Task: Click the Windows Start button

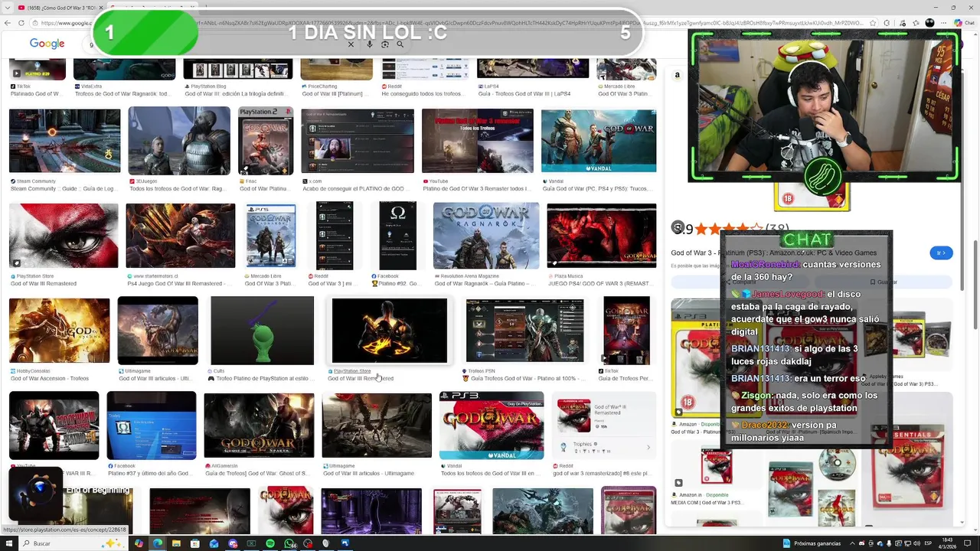Action: coord(8,543)
